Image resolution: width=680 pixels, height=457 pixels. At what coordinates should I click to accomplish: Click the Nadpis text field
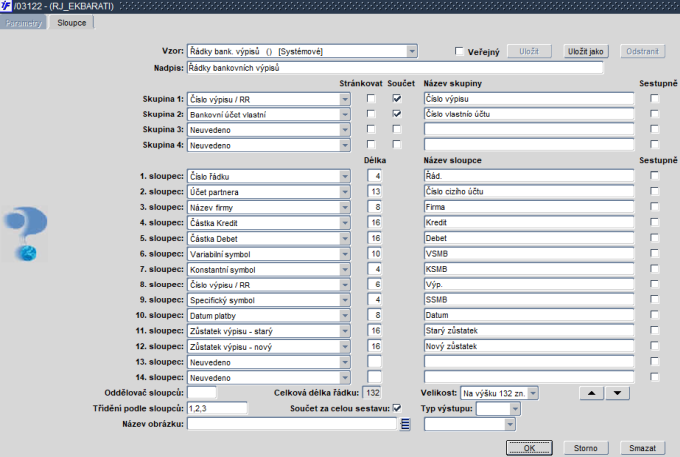(394, 68)
